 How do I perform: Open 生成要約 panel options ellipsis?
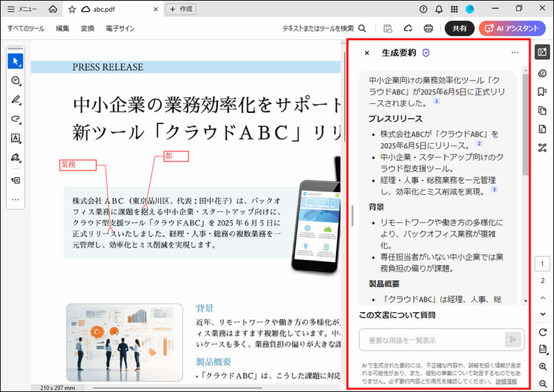pos(515,53)
